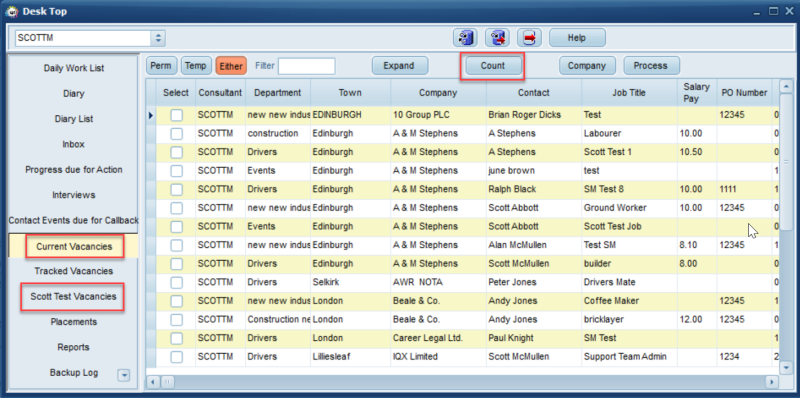Click Paul Knight contact cell

point(534,338)
